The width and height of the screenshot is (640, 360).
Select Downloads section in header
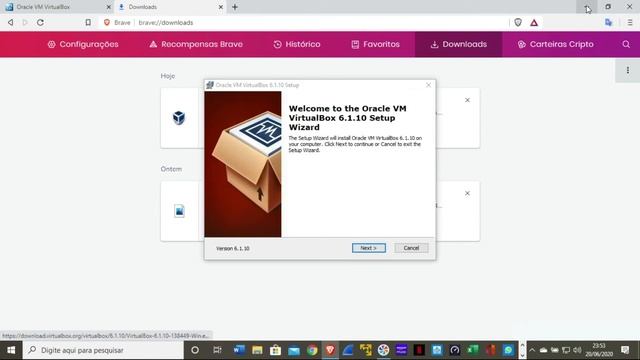click(459, 44)
